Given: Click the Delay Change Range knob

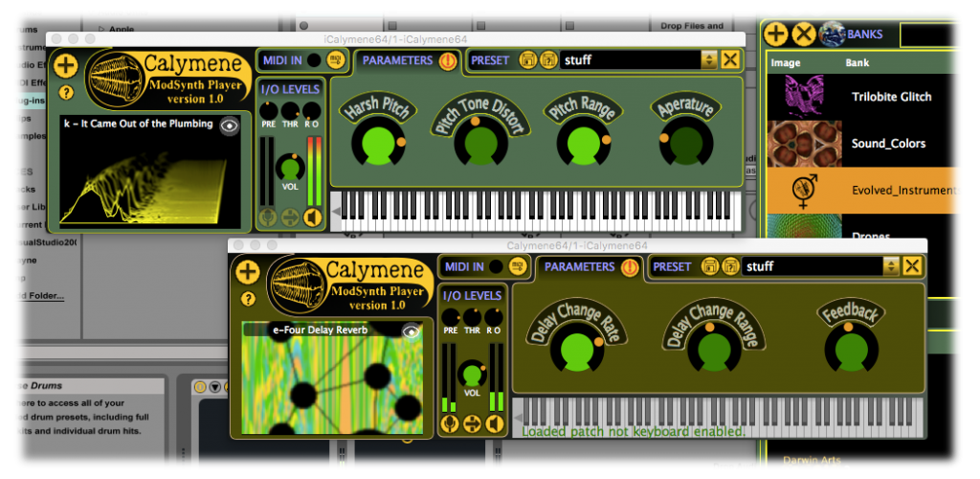Looking at the screenshot, I should click(714, 350).
